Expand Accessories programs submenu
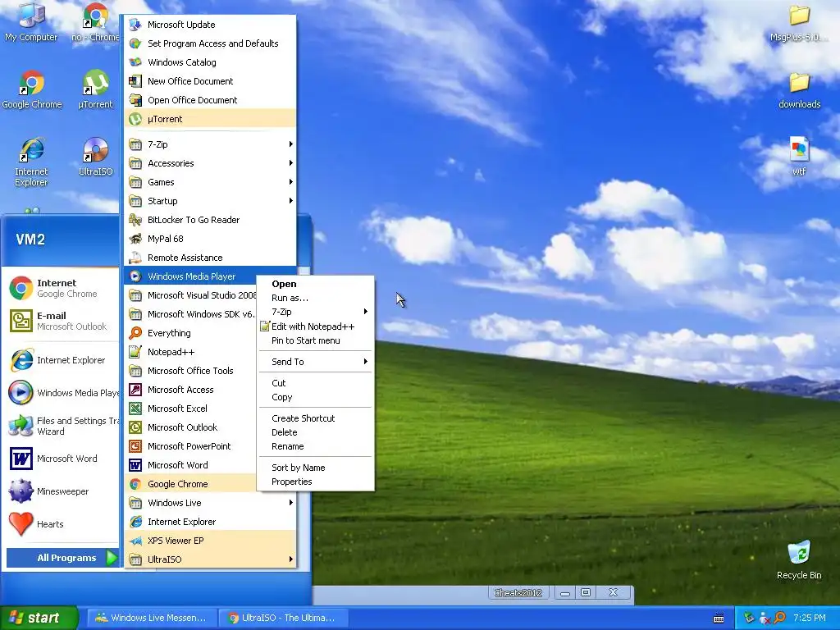 click(210, 163)
